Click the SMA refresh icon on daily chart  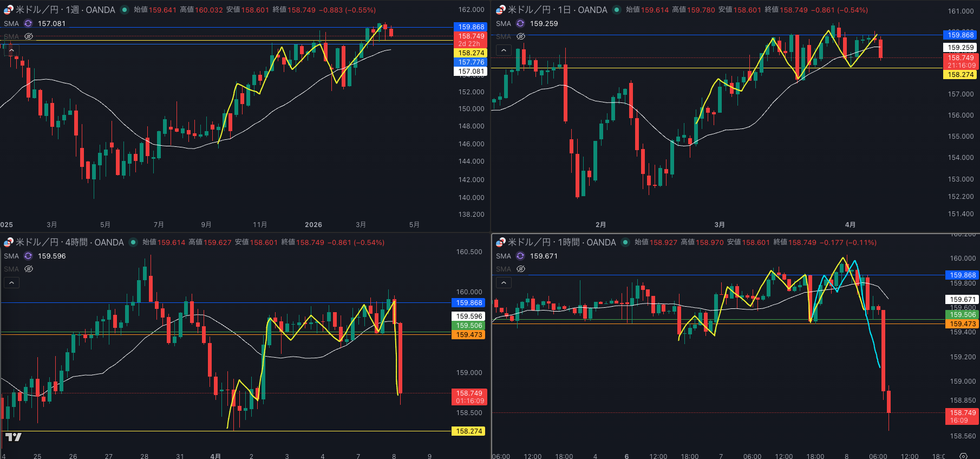(x=520, y=23)
